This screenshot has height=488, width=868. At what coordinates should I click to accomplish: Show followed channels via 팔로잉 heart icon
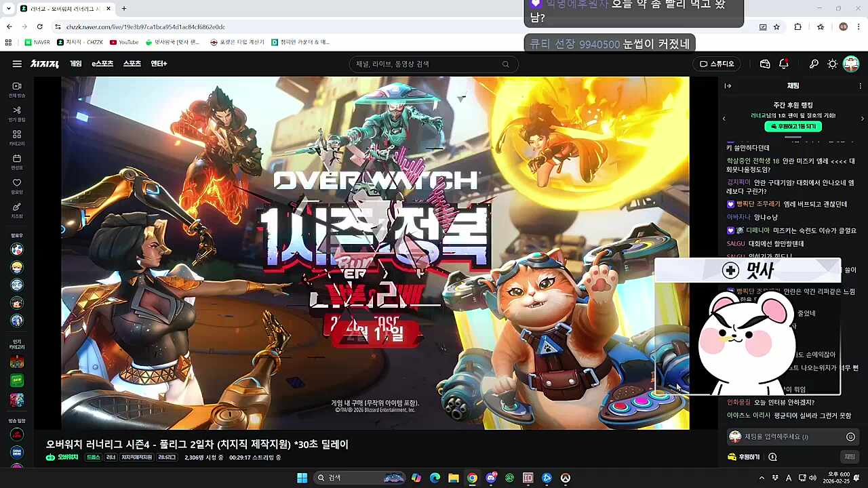pos(16,184)
